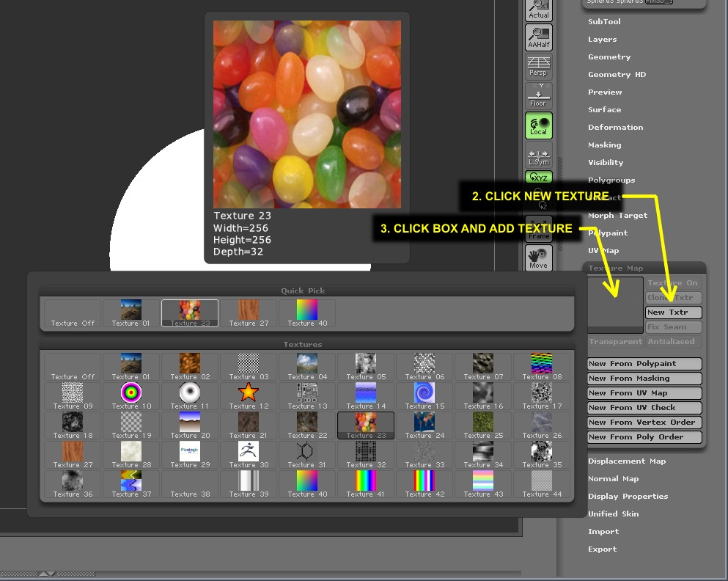Click New From Masking button
This screenshot has width=728, height=581.
click(x=644, y=379)
